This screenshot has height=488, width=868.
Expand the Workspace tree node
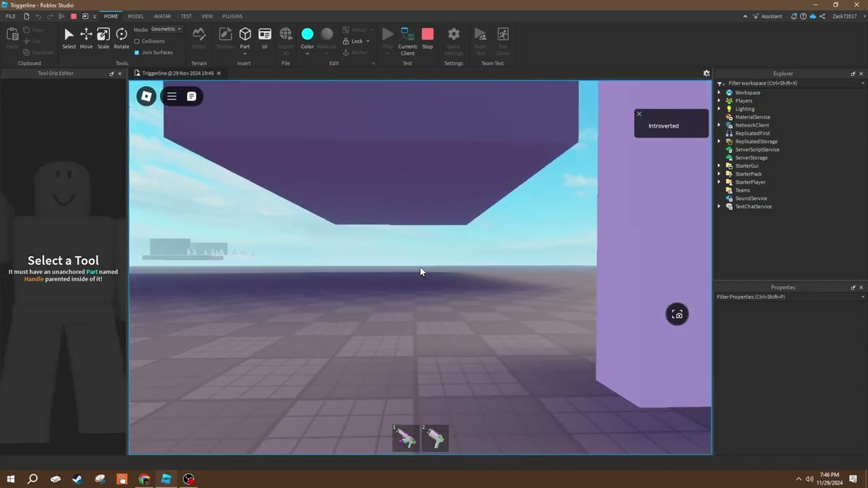[719, 93]
